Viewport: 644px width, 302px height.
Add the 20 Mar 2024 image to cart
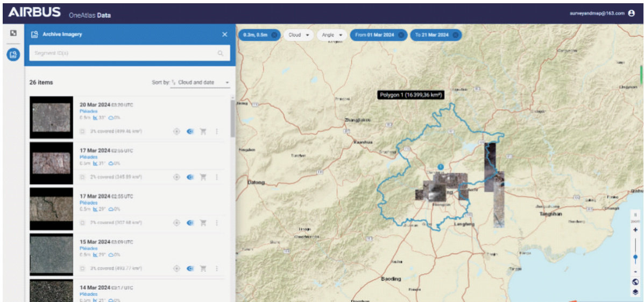203,131
